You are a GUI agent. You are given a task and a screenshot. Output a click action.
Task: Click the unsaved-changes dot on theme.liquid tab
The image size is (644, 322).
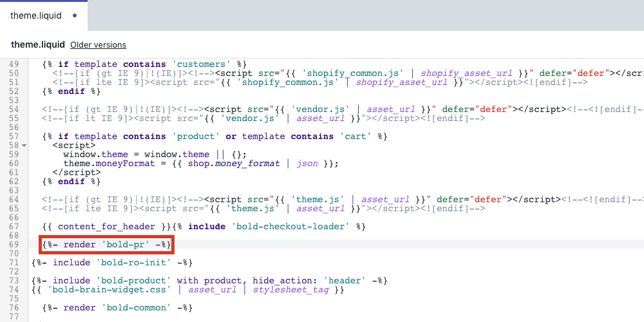(x=74, y=15)
